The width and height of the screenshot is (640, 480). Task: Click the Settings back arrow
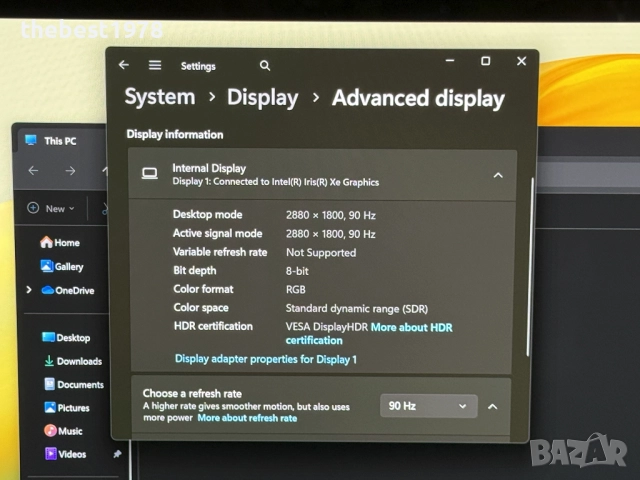tap(124, 65)
